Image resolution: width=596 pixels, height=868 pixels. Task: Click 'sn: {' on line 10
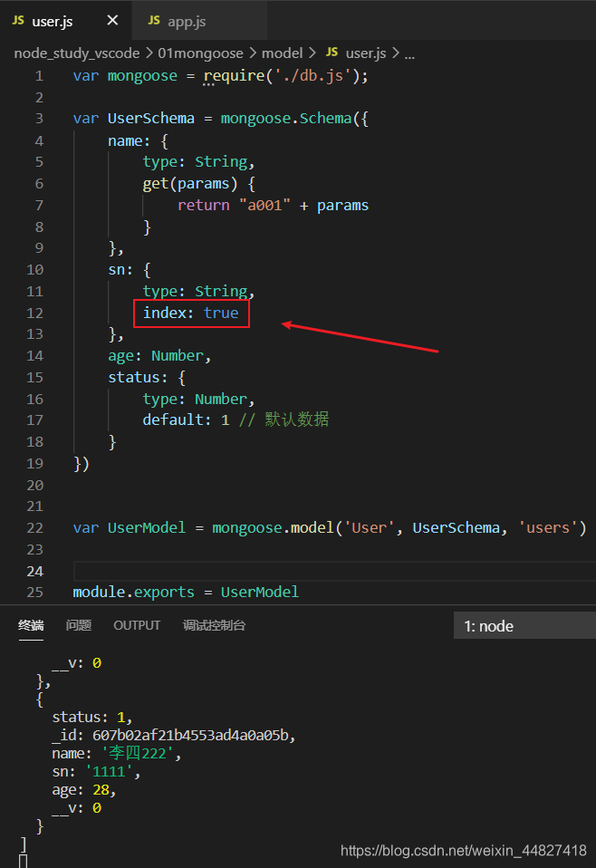[x=129, y=270]
